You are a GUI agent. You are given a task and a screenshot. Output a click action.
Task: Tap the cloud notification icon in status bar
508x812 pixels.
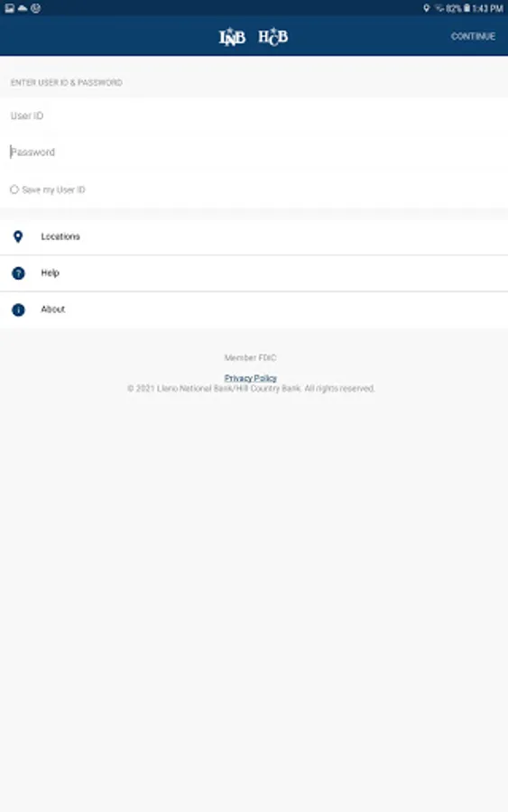(x=23, y=8)
